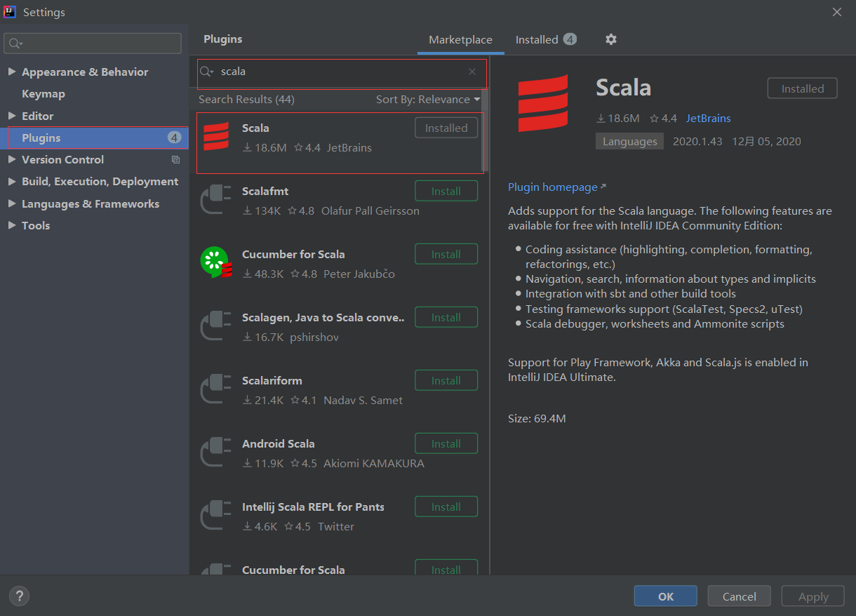Select the Android Scala plugin name

click(x=278, y=443)
